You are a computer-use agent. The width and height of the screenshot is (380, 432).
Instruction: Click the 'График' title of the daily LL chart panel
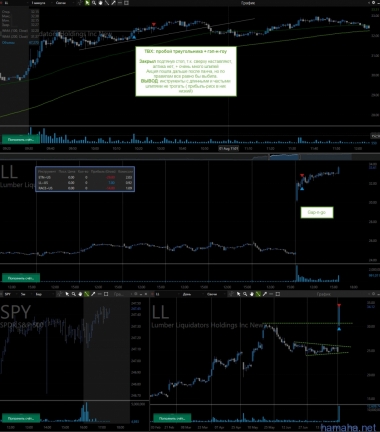tap(323, 294)
